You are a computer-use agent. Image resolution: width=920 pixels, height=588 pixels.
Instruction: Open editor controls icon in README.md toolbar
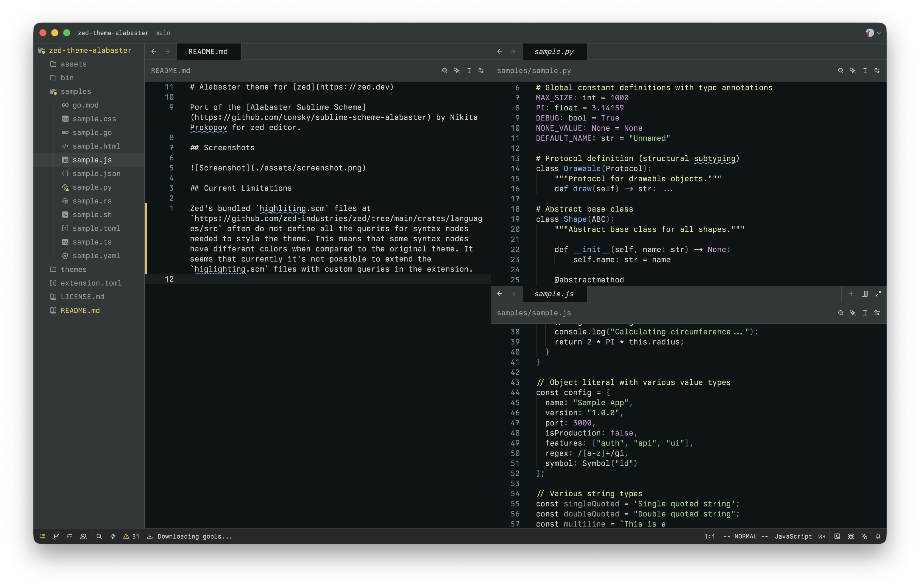point(481,71)
